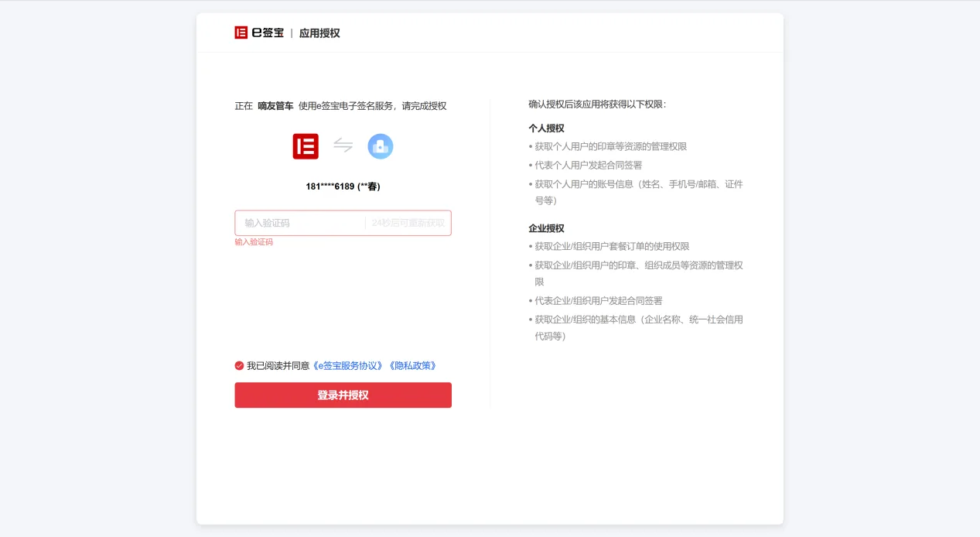Click the account text 181****6189 (**春)
Image resolution: width=980 pixels, height=537 pixels.
point(343,186)
